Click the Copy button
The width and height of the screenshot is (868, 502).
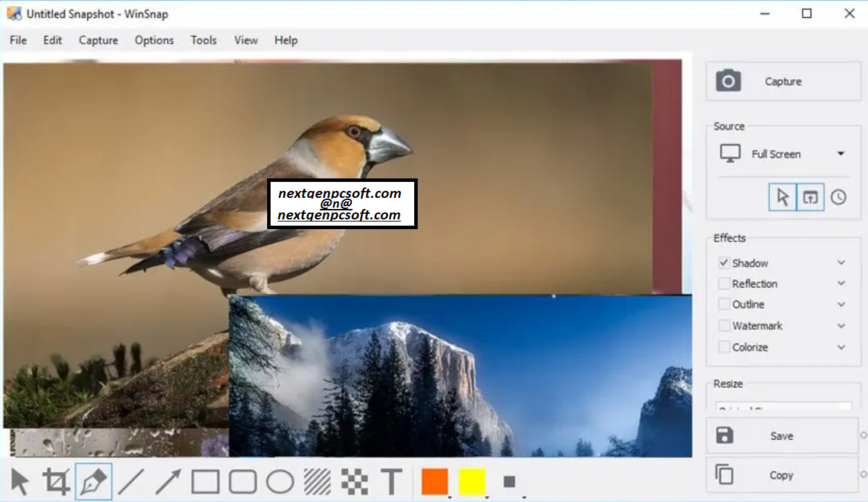click(781, 476)
